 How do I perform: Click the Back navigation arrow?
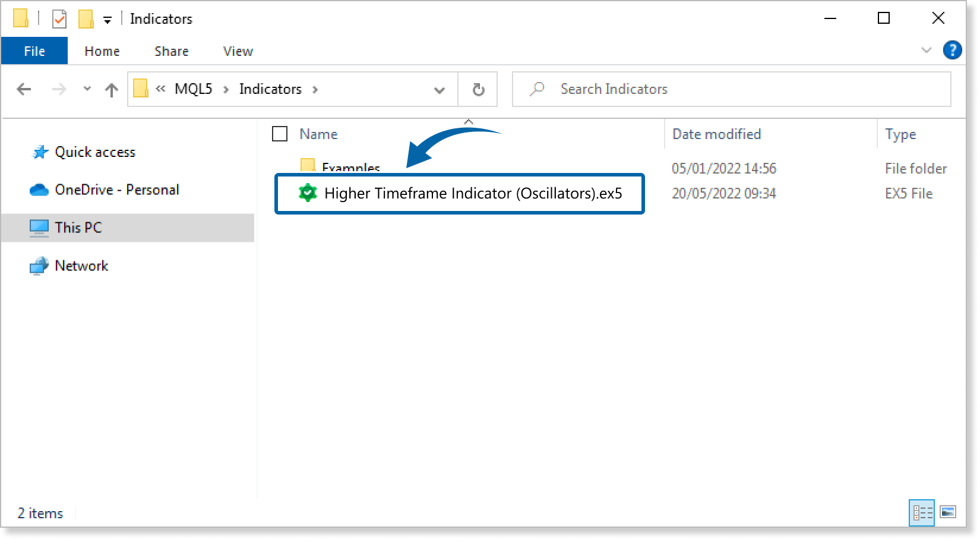(x=24, y=89)
